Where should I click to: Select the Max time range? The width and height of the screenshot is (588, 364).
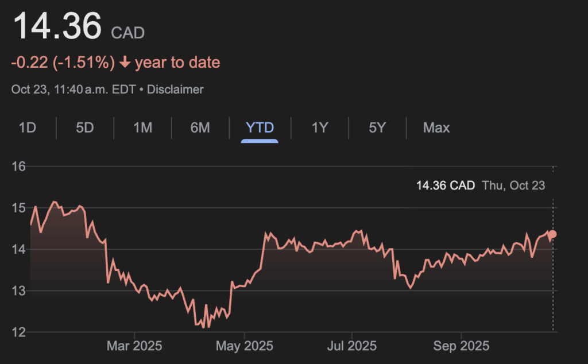(436, 127)
